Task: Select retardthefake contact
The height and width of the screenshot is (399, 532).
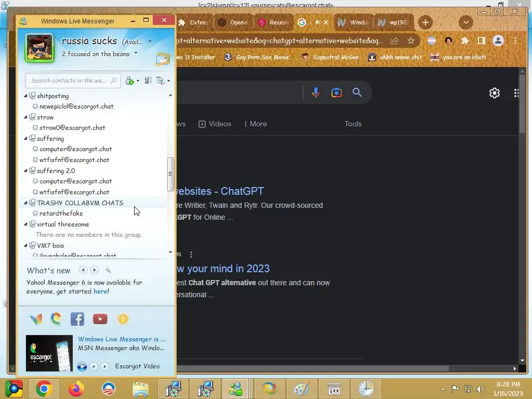Action: tap(61, 214)
